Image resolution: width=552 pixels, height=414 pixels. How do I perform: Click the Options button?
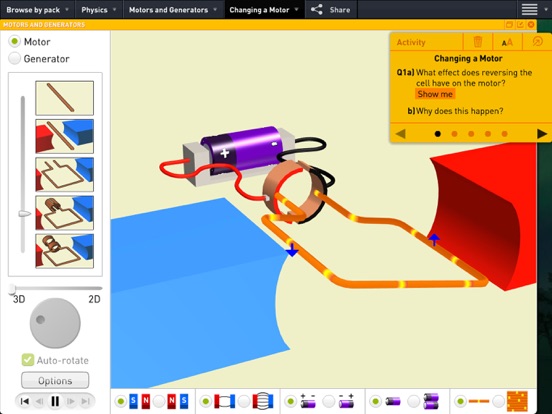pos(55,381)
